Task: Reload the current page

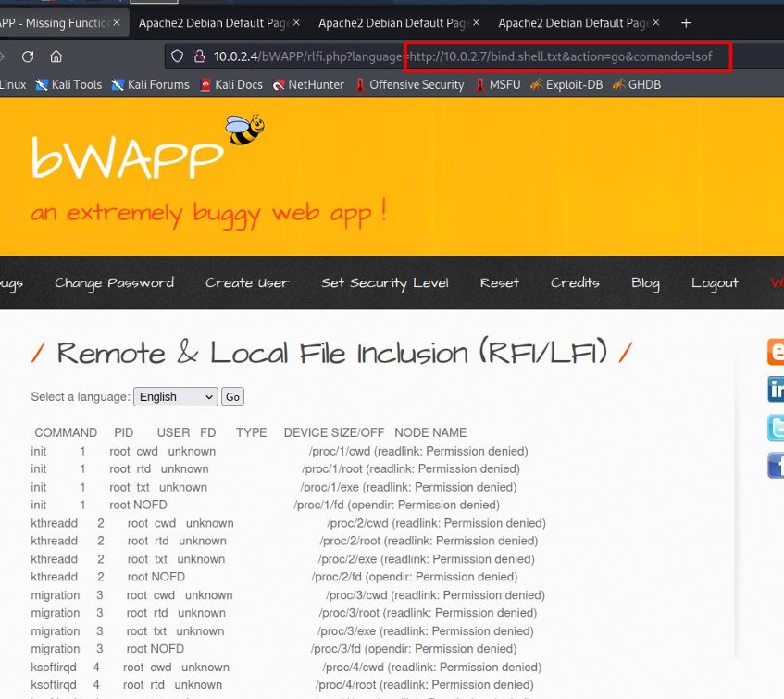Action: (x=28, y=56)
